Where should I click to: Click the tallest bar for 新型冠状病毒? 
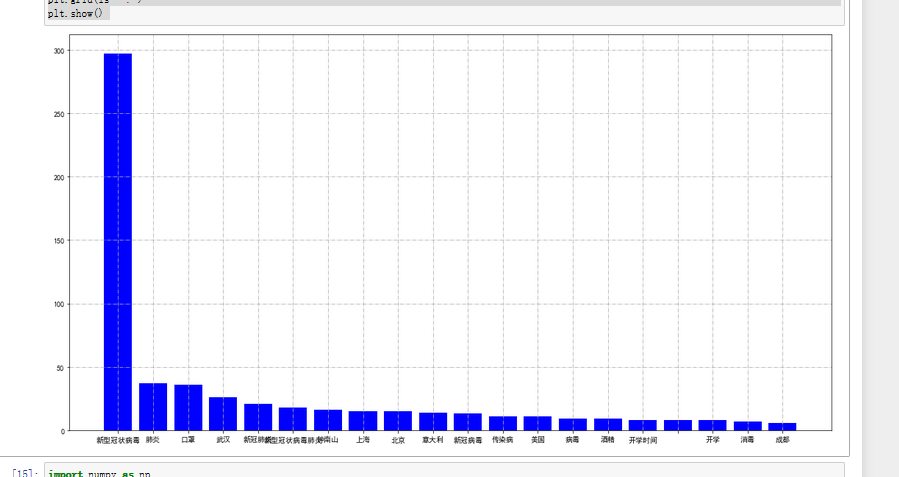(x=118, y=242)
